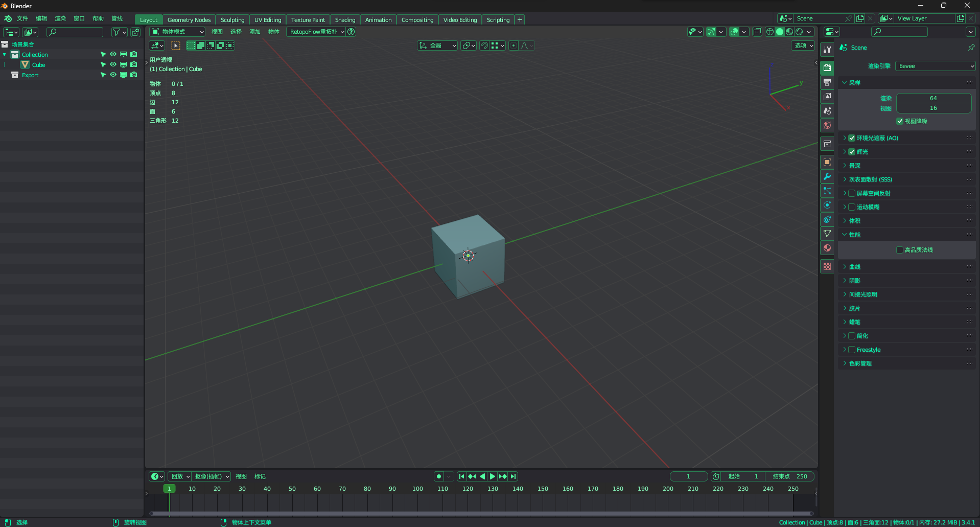Jump to the timeline end frame

point(514,476)
